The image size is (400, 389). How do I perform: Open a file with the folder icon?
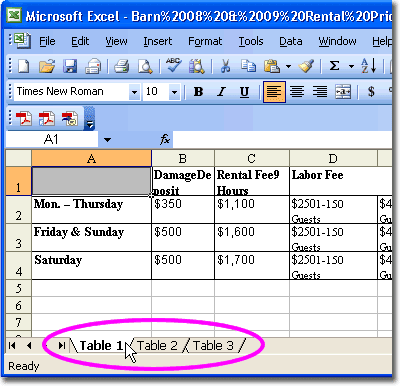tap(47, 66)
